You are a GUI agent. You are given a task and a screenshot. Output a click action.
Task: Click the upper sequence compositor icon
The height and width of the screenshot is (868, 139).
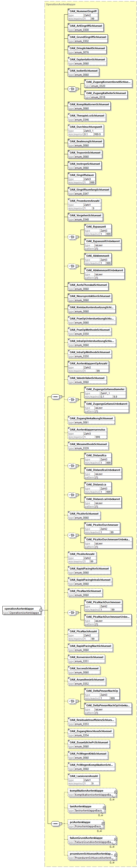(56, 397)
